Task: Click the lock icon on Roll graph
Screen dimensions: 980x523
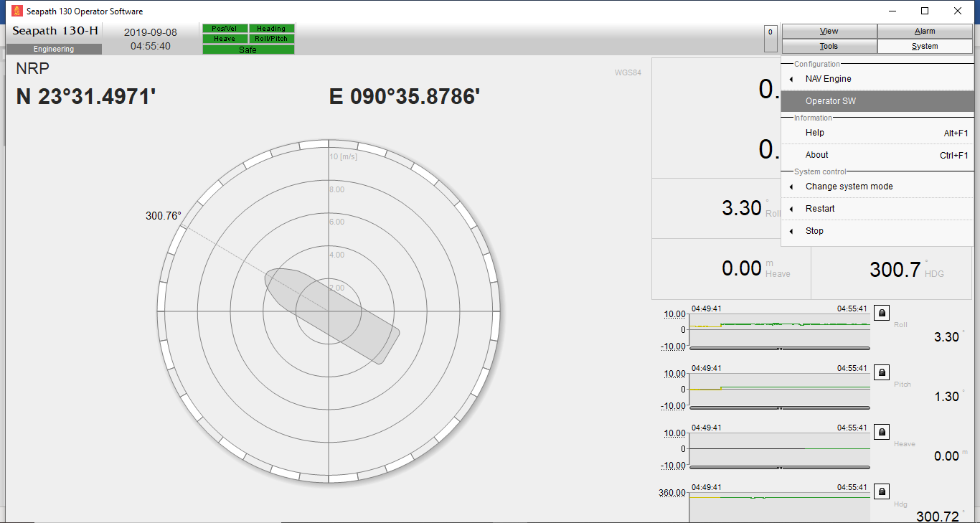Action: coord(882,313)
